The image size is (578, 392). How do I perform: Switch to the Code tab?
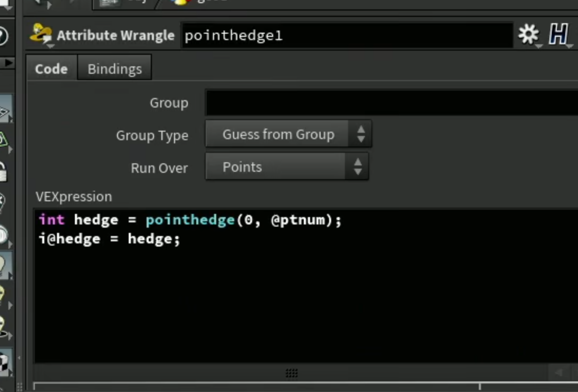click(51, 68)
